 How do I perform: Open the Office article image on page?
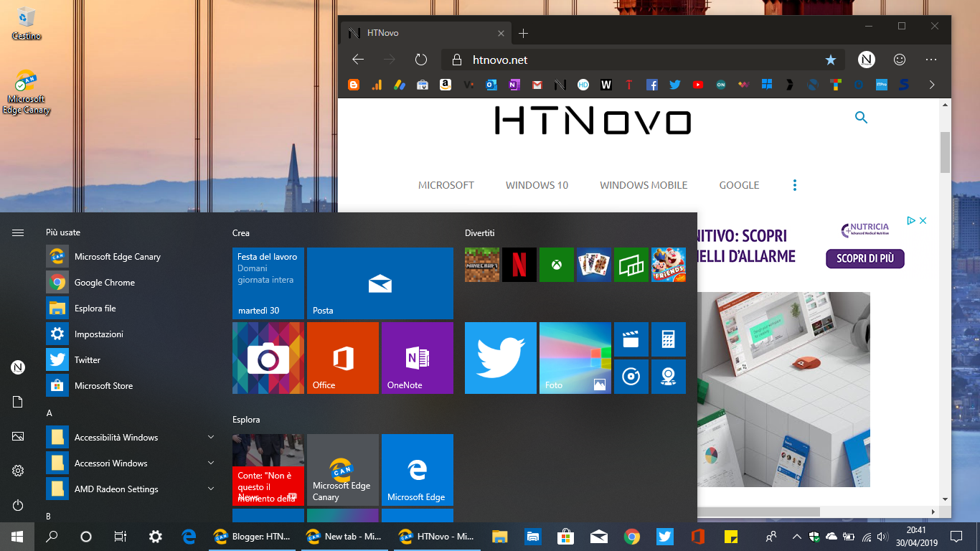(x=783, y=390)
